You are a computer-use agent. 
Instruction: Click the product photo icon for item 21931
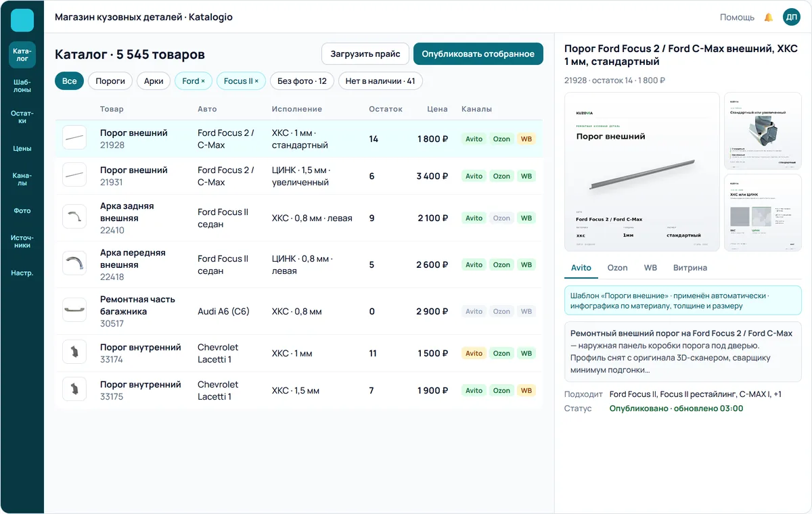tap(74, 175)
